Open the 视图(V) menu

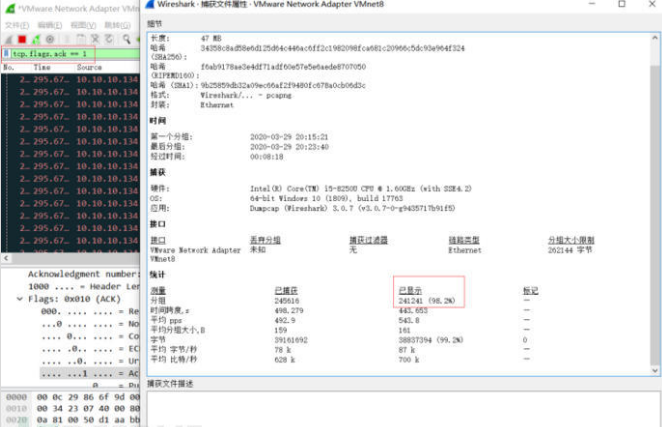[83, 24]
